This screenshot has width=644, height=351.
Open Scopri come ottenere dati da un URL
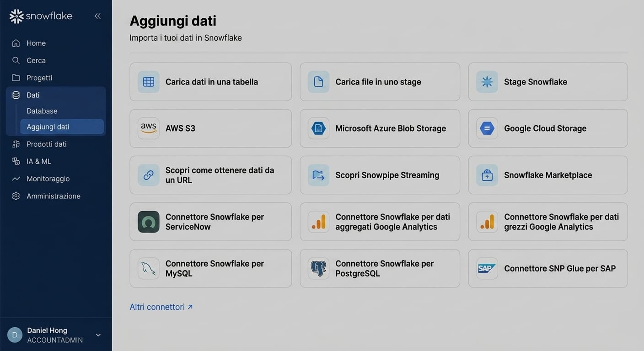click(x=210, y=175)
